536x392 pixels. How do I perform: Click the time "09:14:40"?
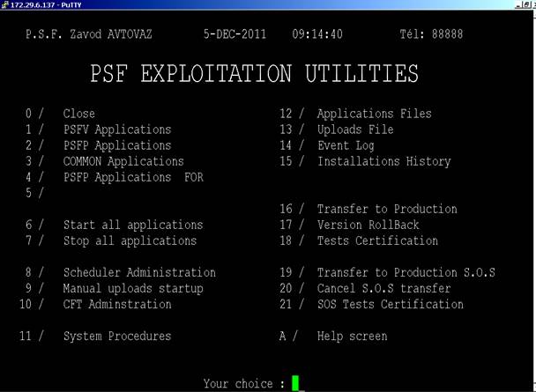[317, 34]
